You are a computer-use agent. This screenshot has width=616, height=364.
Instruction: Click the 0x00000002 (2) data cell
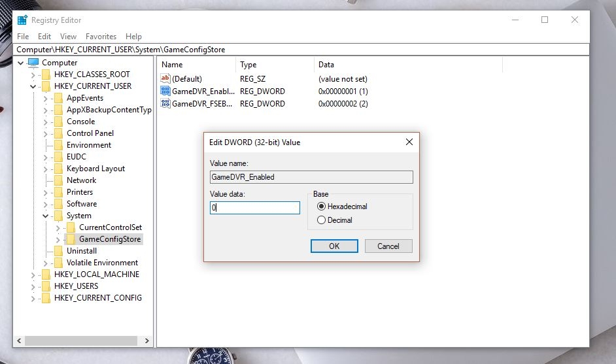(x=343, y=104)
